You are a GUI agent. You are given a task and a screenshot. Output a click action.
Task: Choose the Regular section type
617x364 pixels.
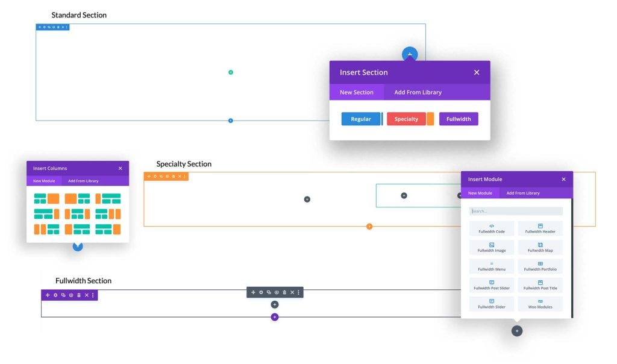pos(361,119)
